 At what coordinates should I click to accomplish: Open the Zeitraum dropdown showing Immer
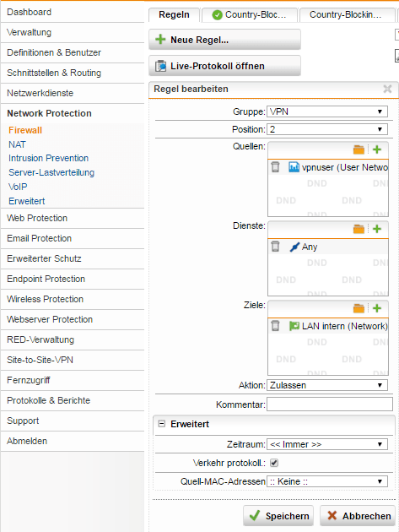[327, 444]
